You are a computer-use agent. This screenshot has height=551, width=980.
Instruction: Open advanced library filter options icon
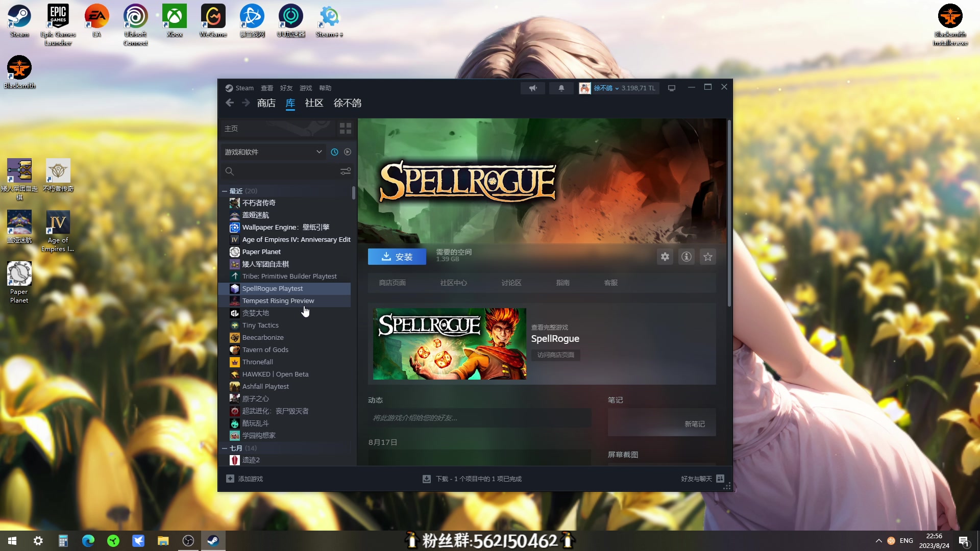(x=346, y=171)
